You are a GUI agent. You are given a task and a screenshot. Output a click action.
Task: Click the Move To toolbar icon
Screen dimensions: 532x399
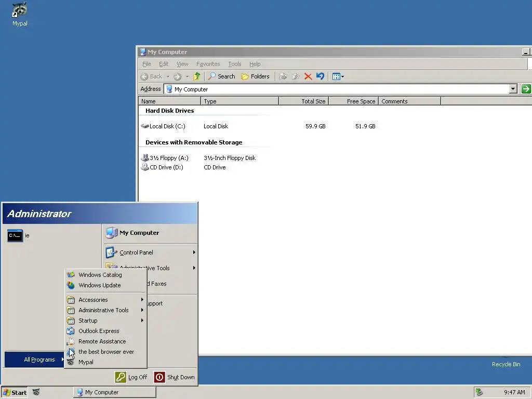point(283,76)
